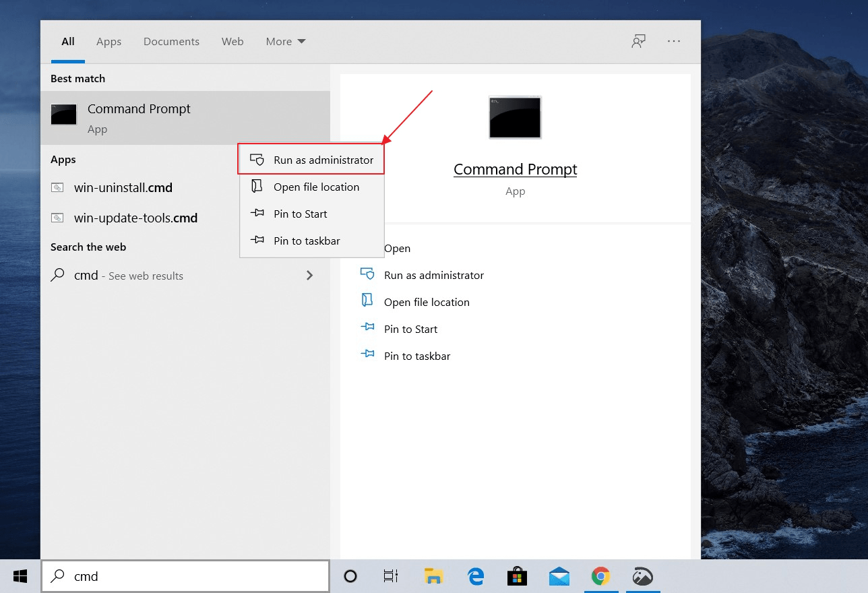
Task: Expand the More filter dropdown
Action: coord(286,42)
